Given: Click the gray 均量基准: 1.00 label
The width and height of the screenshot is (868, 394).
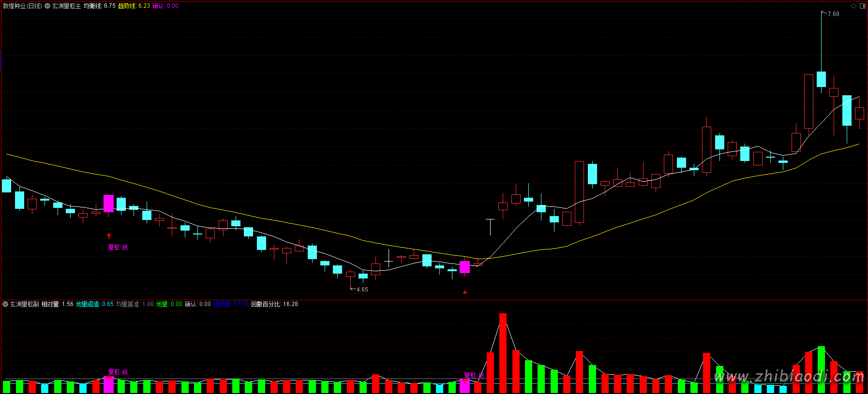Looking at the screenshot, I should (135, 304).
